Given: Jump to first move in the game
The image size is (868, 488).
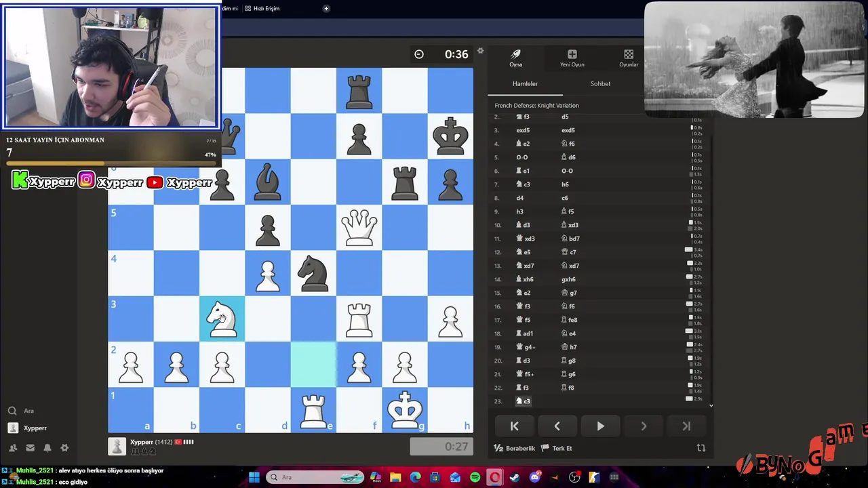Looking at the screenshot, I should 514,426.
